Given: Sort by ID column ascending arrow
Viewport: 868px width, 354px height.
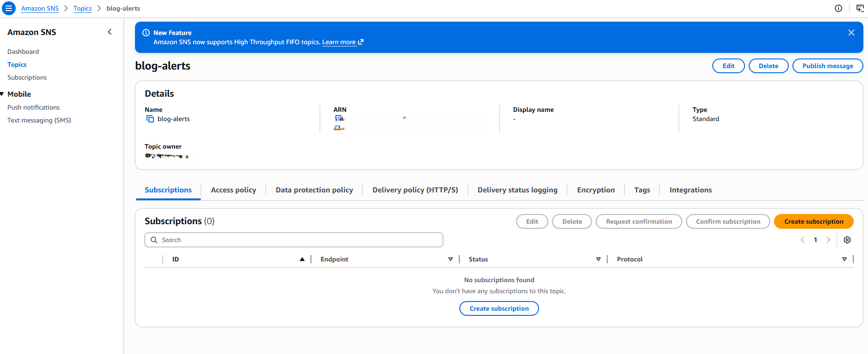Looking at the screenshot, I should pyautogui.click(x=302, y=259).
